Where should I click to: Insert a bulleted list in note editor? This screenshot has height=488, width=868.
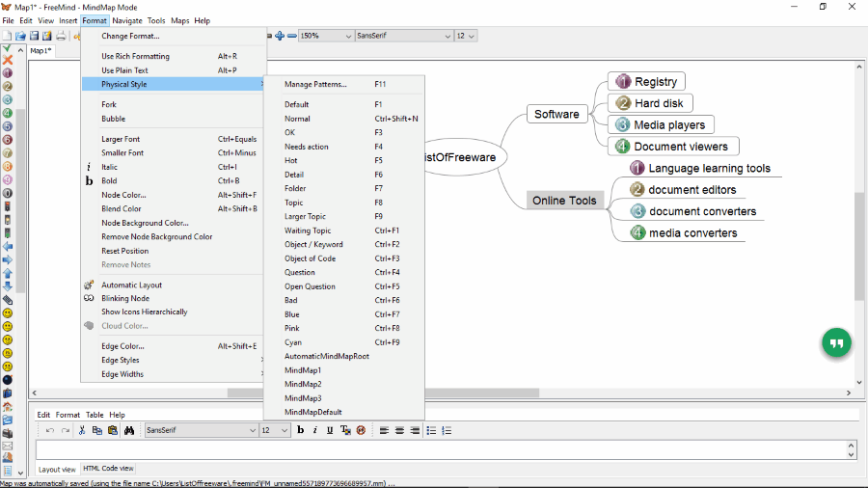431,430
